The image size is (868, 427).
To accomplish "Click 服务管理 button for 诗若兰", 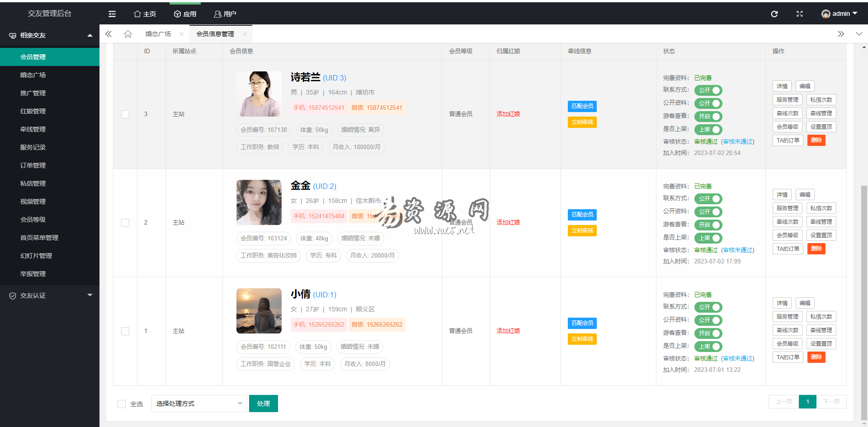I will tap(788, 100).
